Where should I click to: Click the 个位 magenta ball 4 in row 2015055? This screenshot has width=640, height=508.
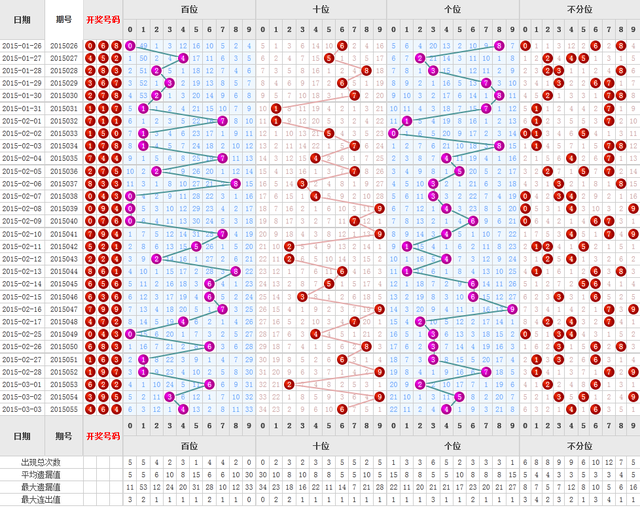[446, 409]
